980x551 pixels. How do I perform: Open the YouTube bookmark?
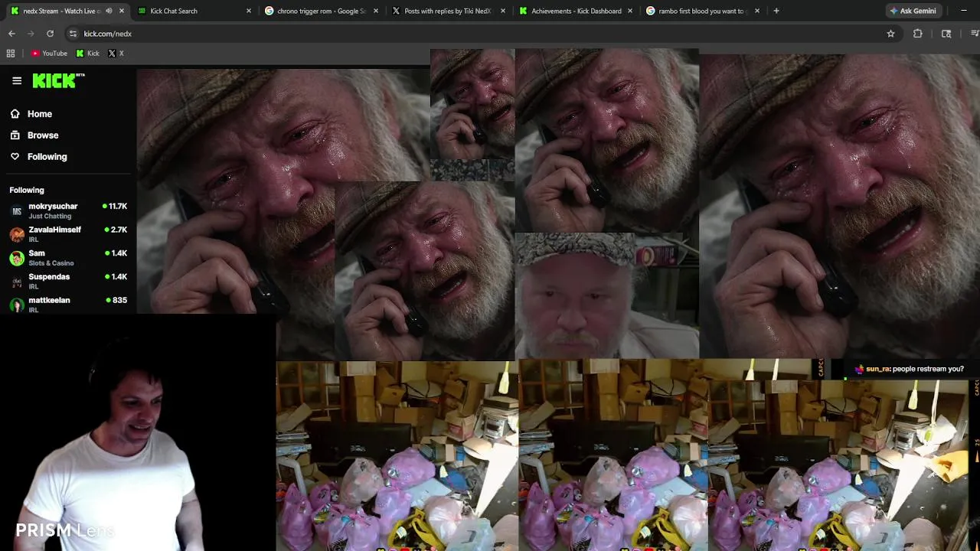tap(49, 54)
